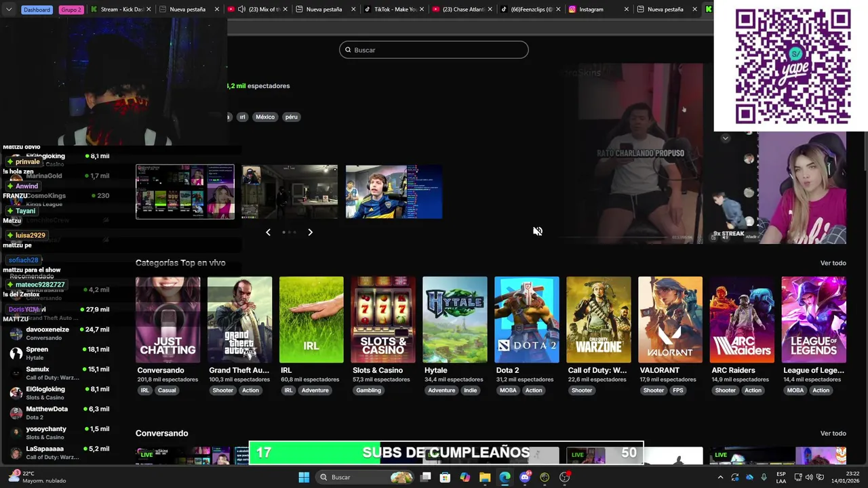868x488 pixels.
Task: Open LaSapaaaaa channel in sidebar
Action: tap(60, 452)
